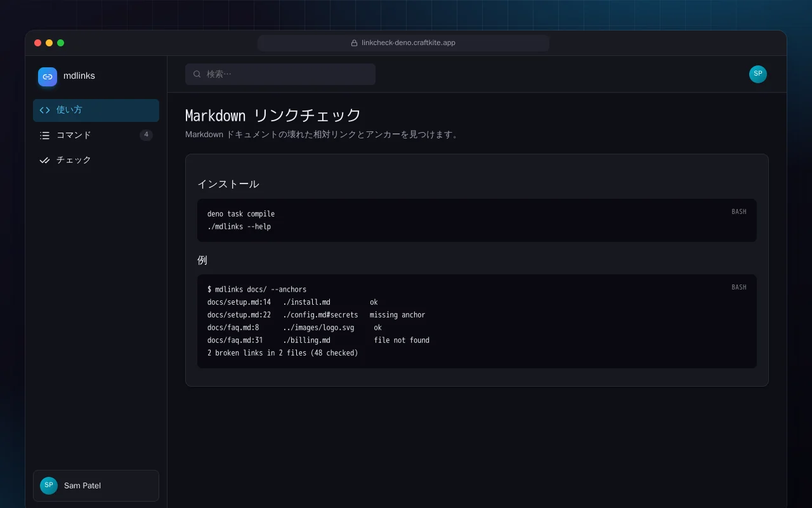Click the mdlinks app name
This screenshot has width=812, height=508.
click(79, 76)
